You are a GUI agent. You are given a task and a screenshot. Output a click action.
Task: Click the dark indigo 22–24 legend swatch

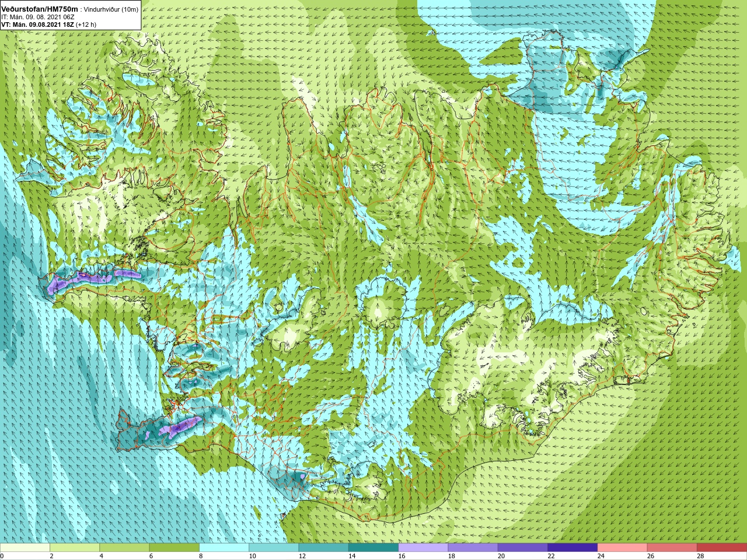(x=573, y=548)
